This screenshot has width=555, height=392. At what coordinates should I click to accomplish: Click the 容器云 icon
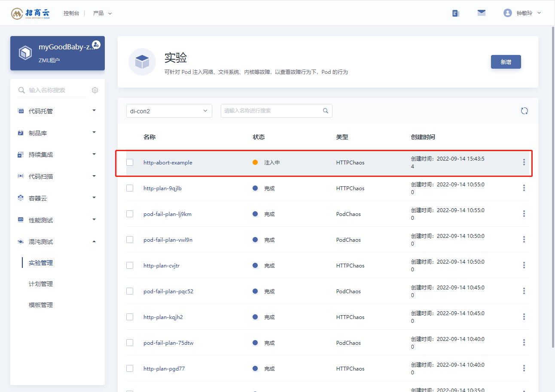tap(21, 198)
